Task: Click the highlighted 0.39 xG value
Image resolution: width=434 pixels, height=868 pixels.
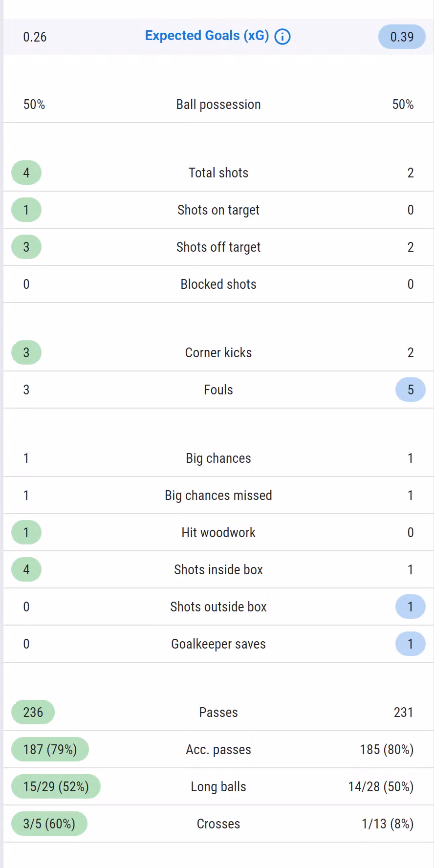Action: pyautogui.click(x=402, y=37)
